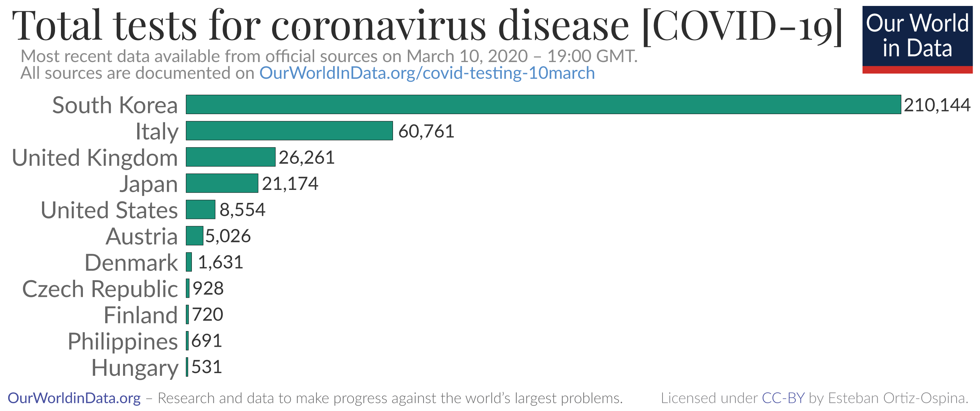
Task: Click the 60,761 value label
Action: pyautogui.click(x=426, y=132)
